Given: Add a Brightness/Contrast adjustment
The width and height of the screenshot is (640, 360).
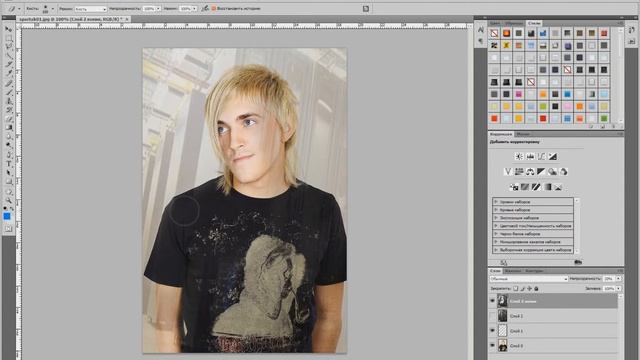Looking at the screenshot, I should click(x=519, y=156).
